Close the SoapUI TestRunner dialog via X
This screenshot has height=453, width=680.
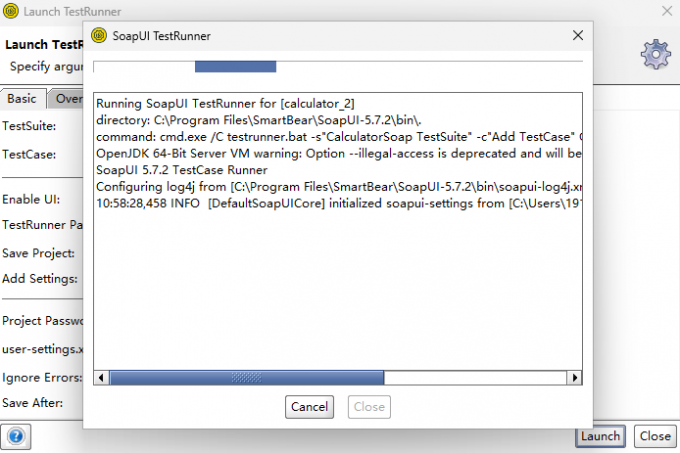pos(578,36)
